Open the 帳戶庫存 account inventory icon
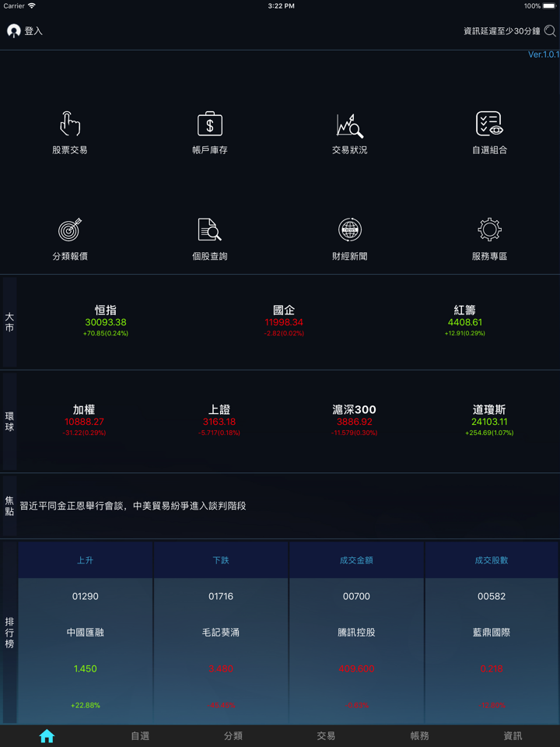The image size is (560, 747). click(210, 124)
